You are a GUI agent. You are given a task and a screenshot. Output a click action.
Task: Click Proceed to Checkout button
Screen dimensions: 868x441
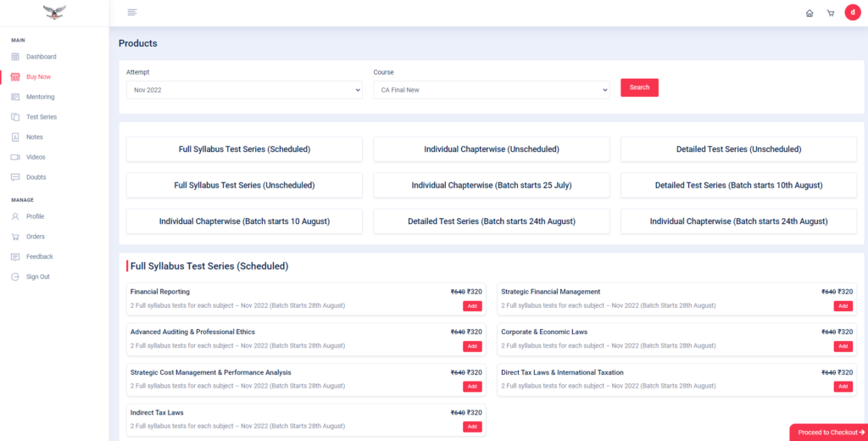point(830,433)
